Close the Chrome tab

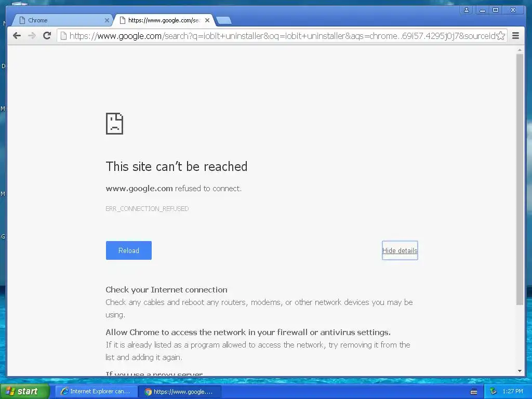(x=107, y=20)
